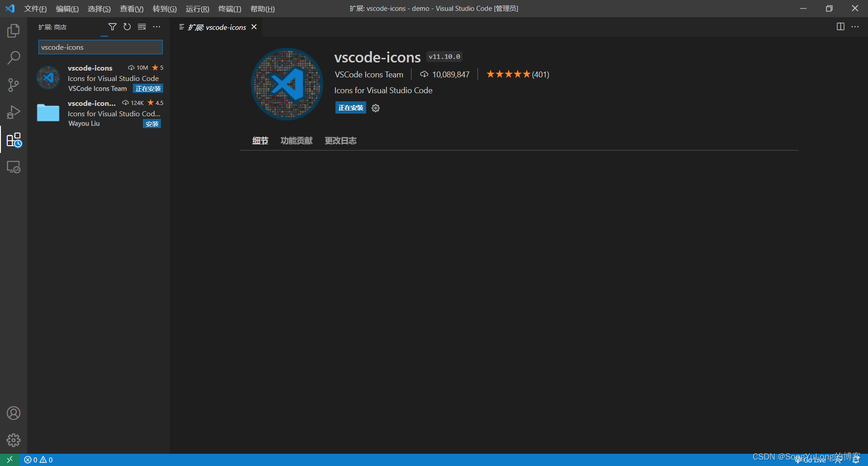Screen dimensions: 868x466
Task: Open the Remote Explorer view
Action: click(14, 167)
